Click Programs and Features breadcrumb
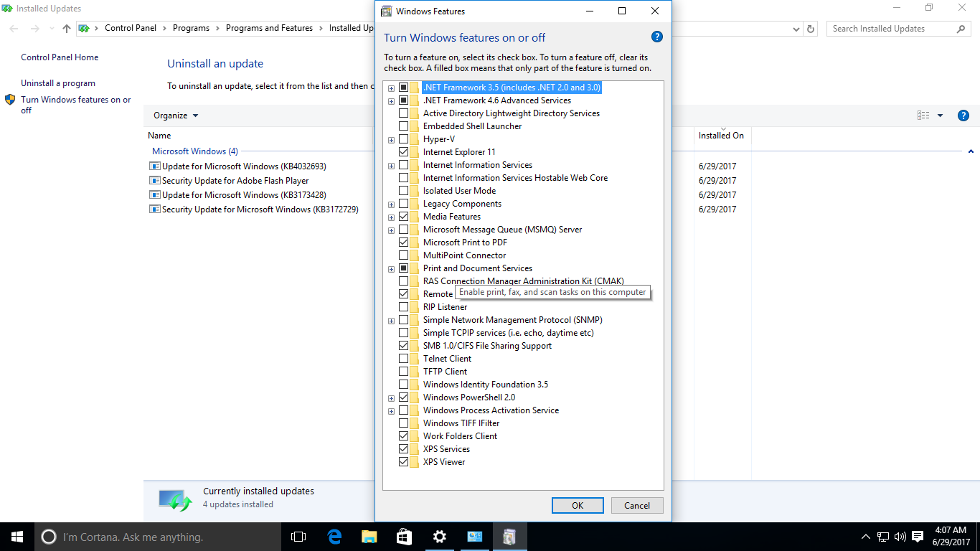The height and width of the screenshot is (551, 980). click(269, 28)
